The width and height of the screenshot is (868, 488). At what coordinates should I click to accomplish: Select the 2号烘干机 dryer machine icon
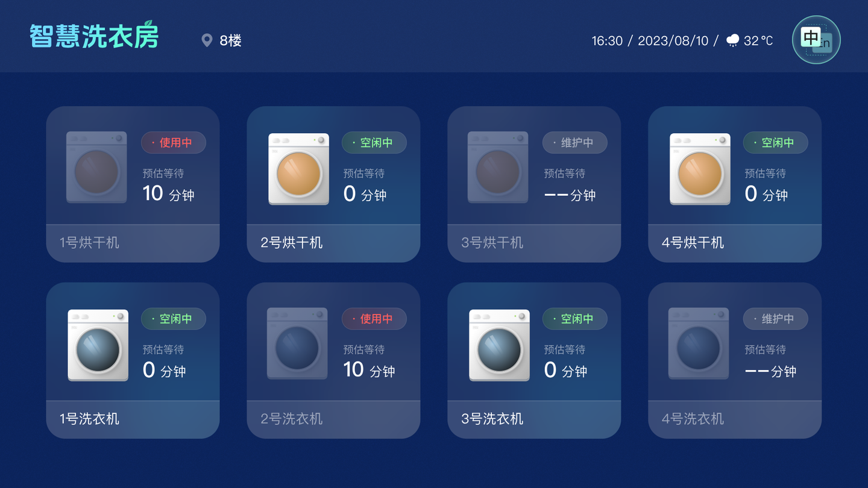[298, 169]
